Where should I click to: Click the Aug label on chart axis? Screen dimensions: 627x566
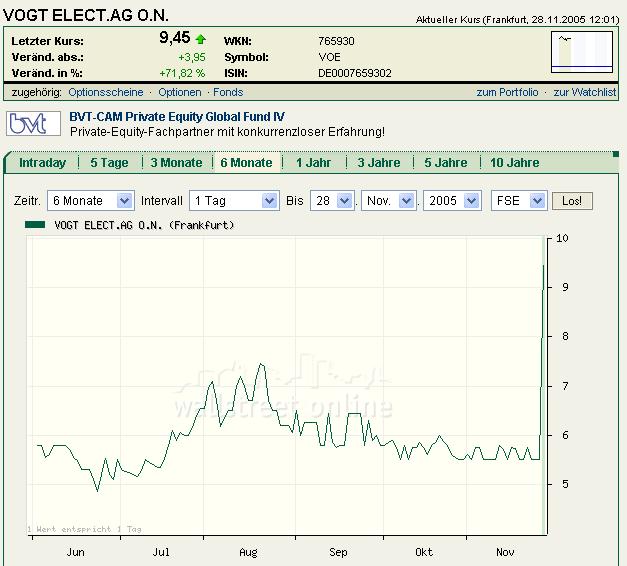pyautogui.click(x=248, y=552)
